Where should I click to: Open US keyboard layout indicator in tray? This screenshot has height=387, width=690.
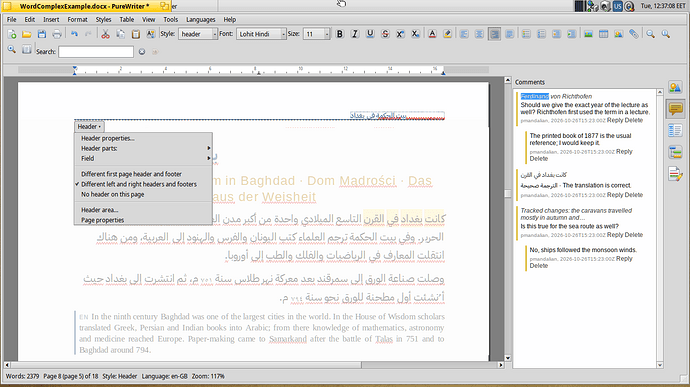point(617,6)
